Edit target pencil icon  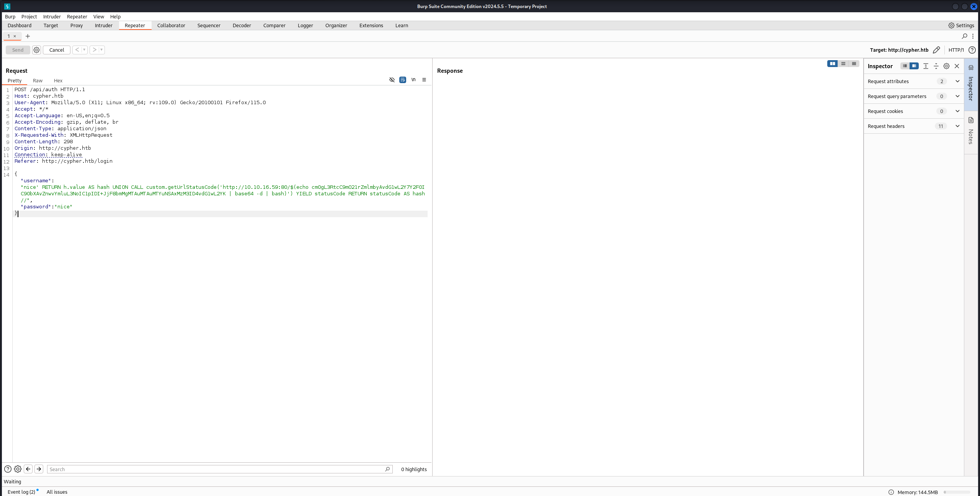(936, 50)
